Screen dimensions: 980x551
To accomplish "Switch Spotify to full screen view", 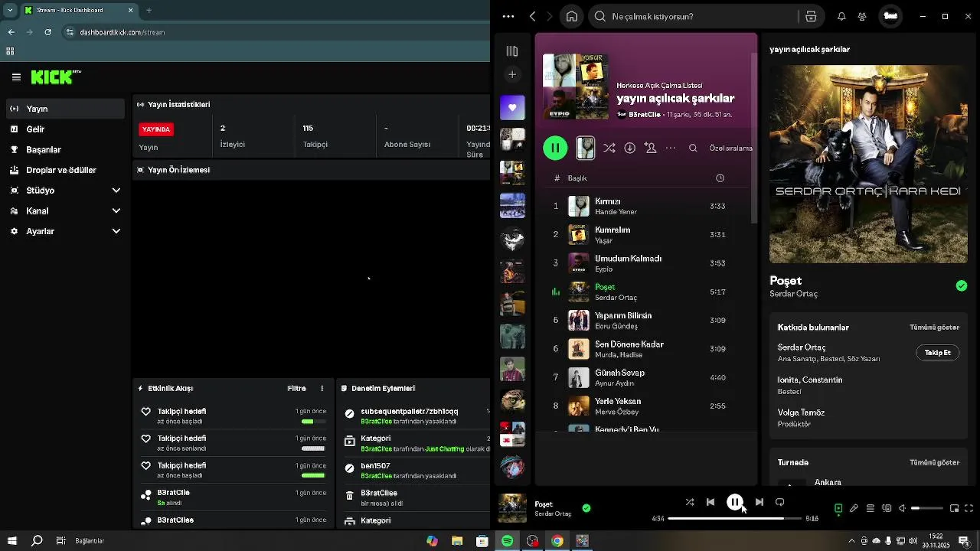I will [969, 508].
